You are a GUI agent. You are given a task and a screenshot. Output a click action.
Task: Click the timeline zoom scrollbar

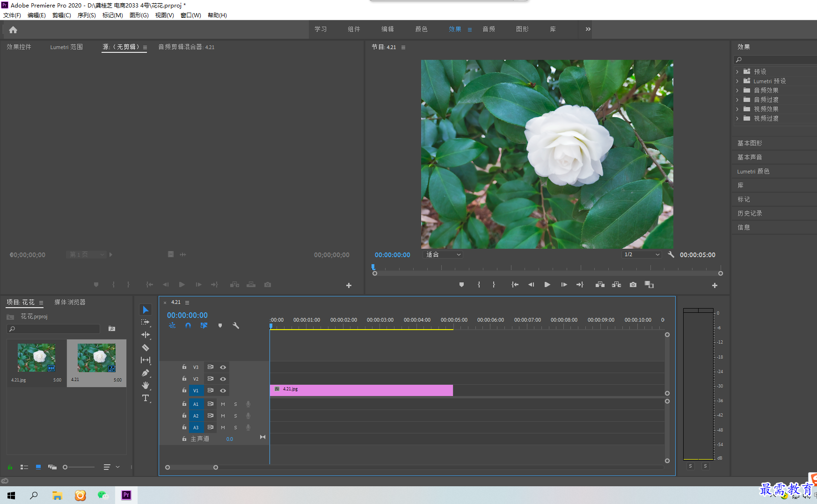point(191,468)
